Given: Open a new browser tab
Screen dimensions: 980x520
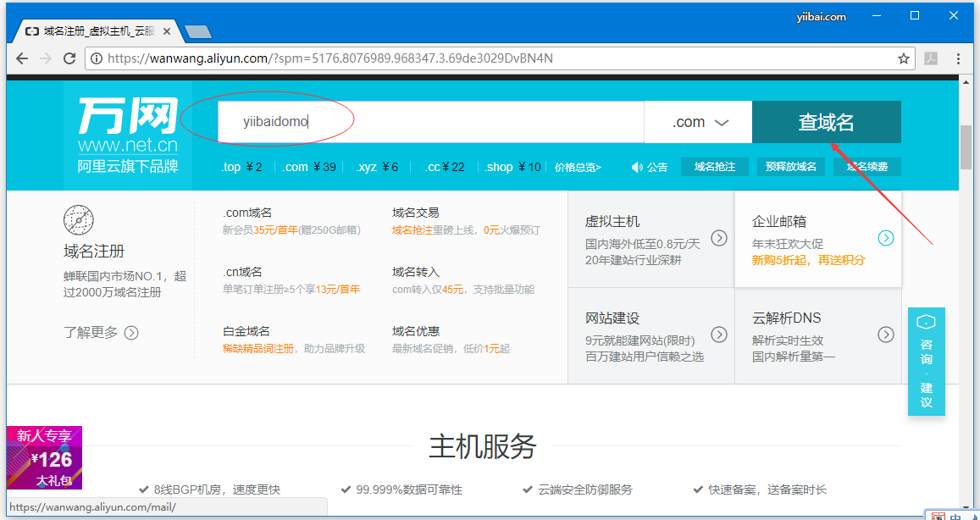Looking at the screenshot, I should tap(197, 32).
